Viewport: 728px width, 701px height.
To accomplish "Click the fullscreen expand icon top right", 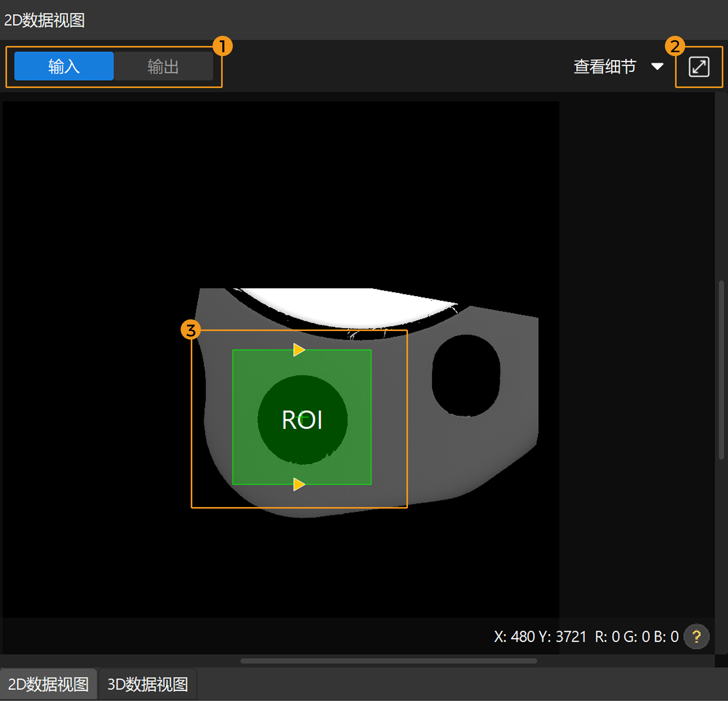I will (x=699, y=67).
